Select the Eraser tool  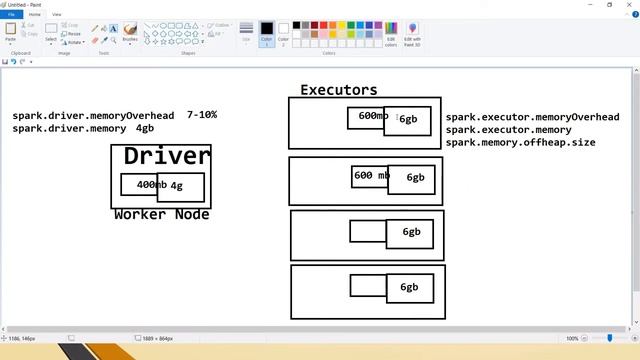tap(95, 40)
